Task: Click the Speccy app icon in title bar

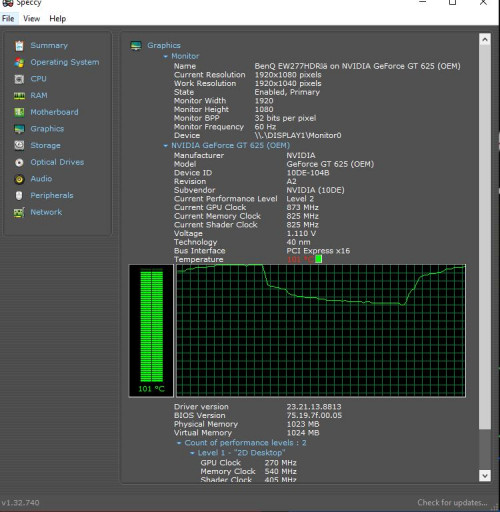Action: pos(7,3)
